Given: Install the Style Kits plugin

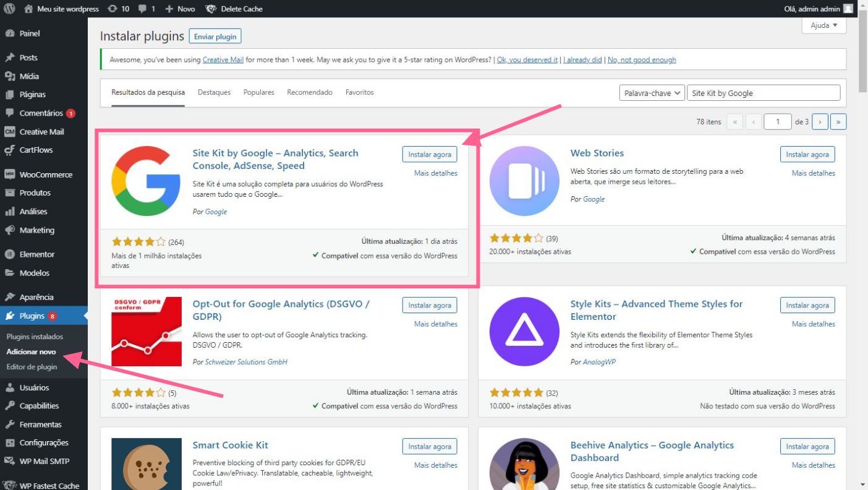Looking at the screenshot, I should (x=807, y=305).
